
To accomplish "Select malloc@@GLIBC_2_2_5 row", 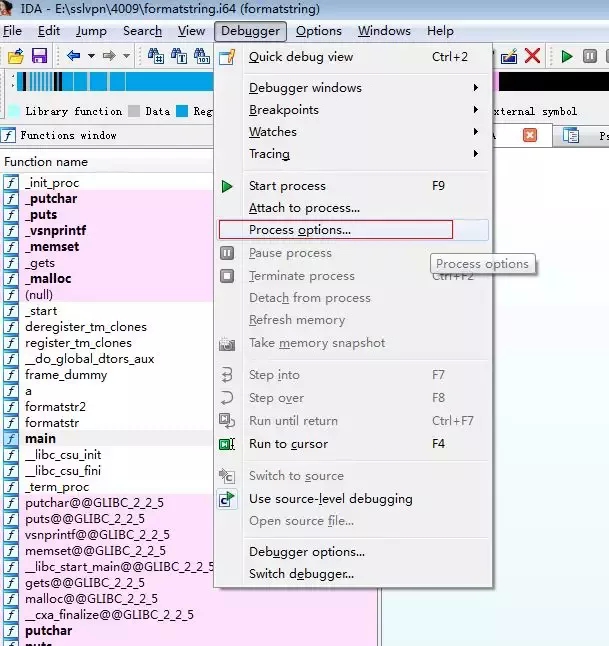I will tap(91, 599).
